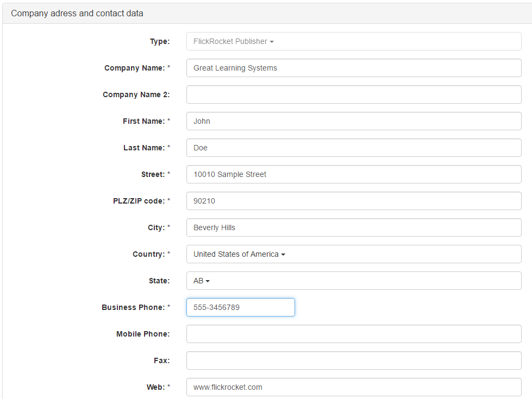The width and height of the screenshot is (532, 399).
Task: Click the First Name field containing John
Action: click(x=353, y=121)
